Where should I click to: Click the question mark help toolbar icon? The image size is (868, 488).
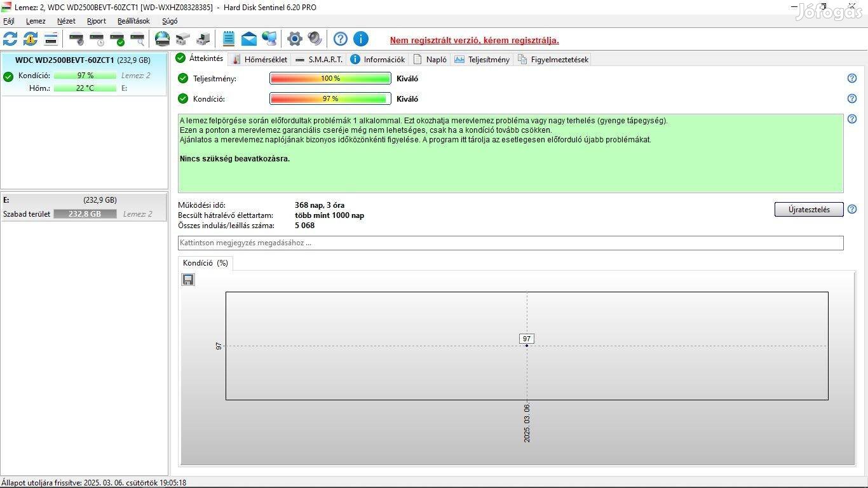341,39
